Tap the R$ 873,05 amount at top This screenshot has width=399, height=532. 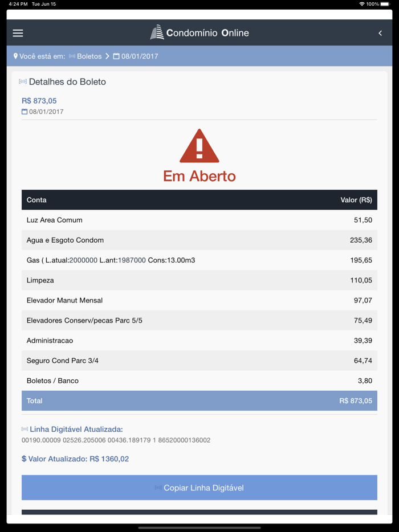click(39, 101)
